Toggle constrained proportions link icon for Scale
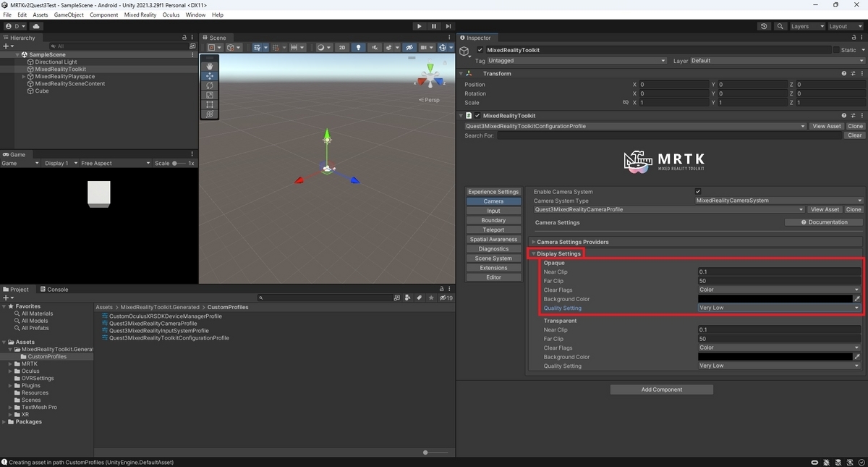868x467 pixels. (x=626, y=103)
